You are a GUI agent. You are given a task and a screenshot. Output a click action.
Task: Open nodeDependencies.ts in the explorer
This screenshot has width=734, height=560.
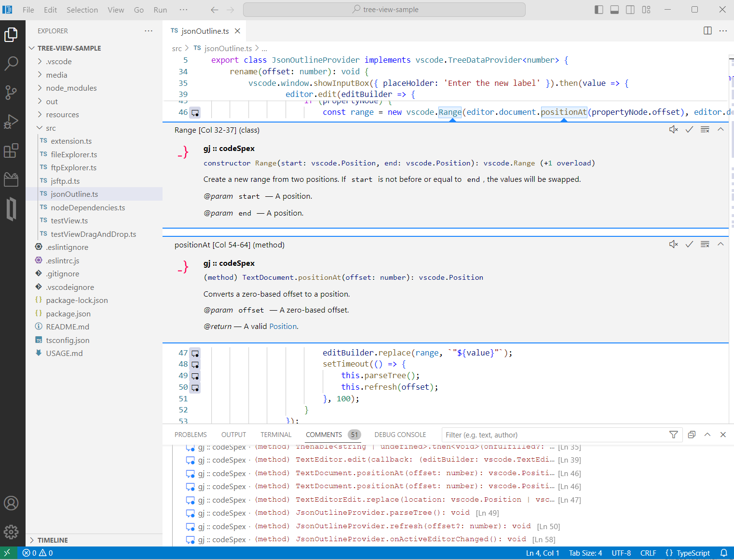tap(88, 208)
